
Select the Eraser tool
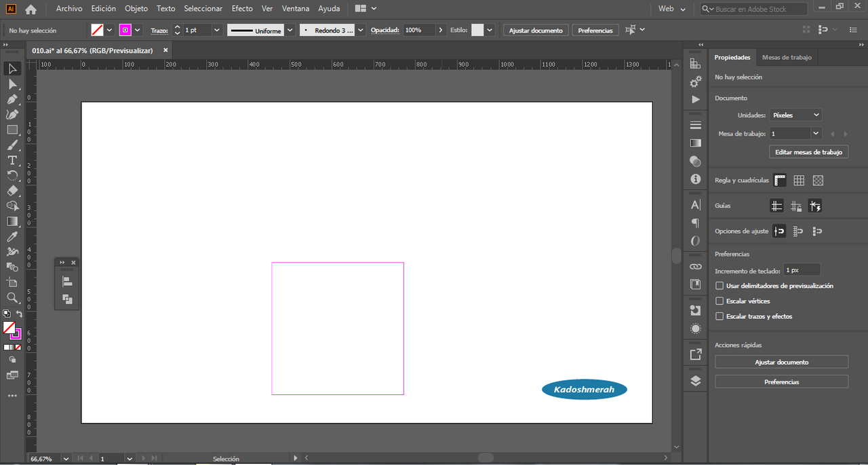(x=12, y=191)
